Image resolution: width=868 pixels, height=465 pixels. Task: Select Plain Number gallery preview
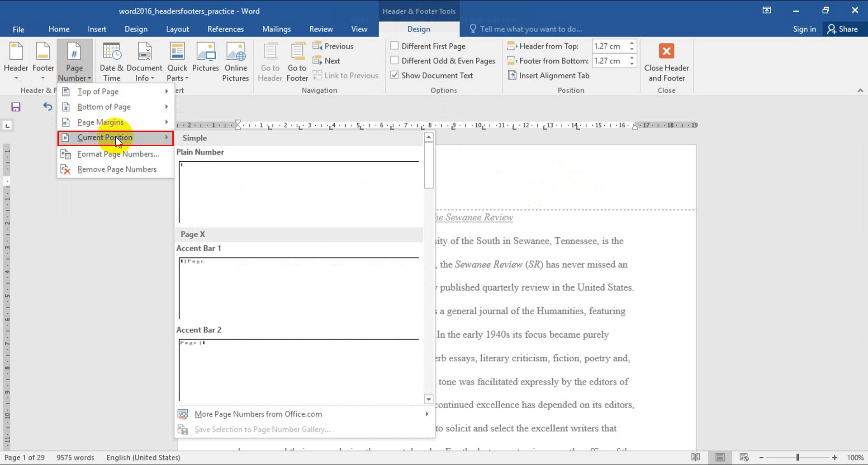299,192
